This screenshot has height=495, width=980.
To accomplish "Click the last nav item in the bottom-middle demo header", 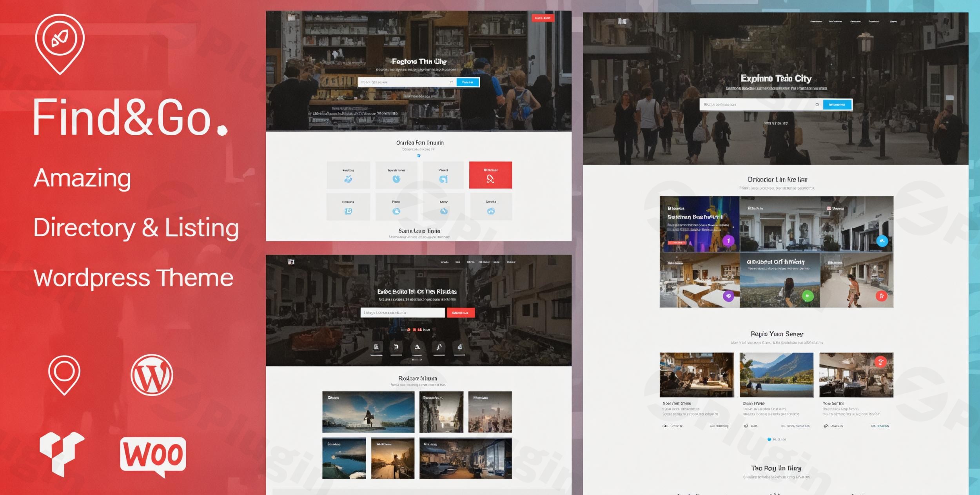I will 511,262.
